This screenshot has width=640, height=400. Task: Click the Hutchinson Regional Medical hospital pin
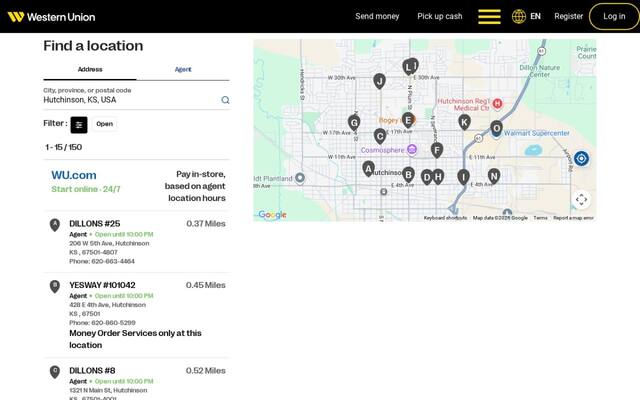point(497,104)
